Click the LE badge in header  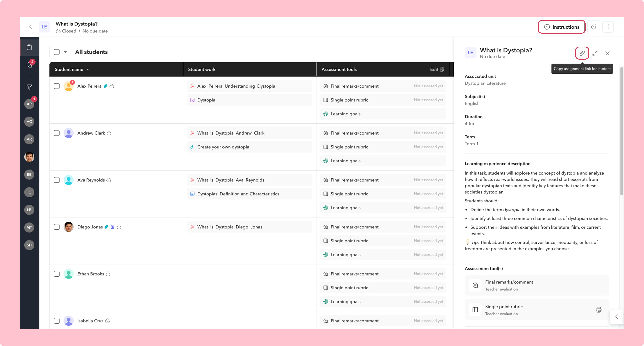click(x=44, y=27)
